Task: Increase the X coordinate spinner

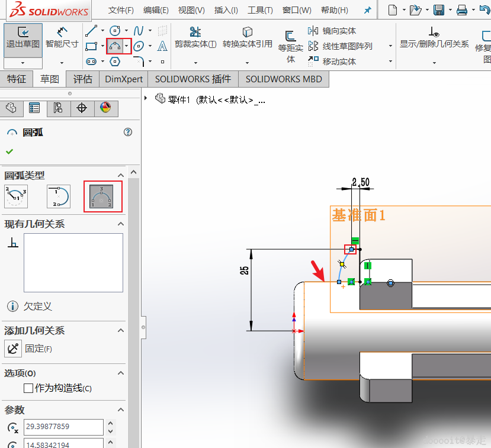Action: click(111, 423)
